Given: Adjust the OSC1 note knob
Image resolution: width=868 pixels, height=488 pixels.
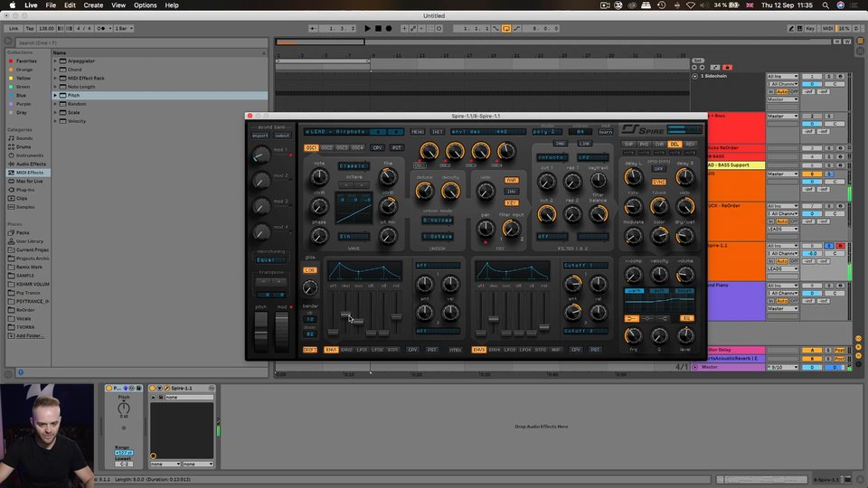Looking at the screenshot, I should [319, 177].
